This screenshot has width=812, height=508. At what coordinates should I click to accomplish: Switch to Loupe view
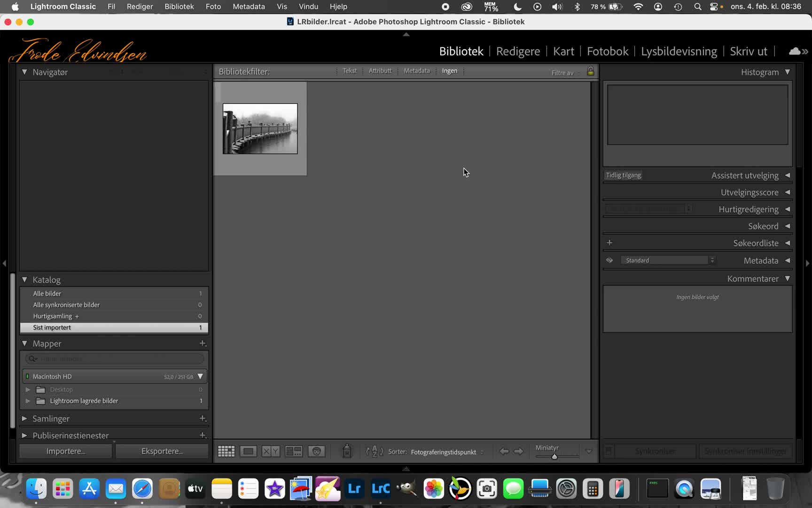click(248, 452)
